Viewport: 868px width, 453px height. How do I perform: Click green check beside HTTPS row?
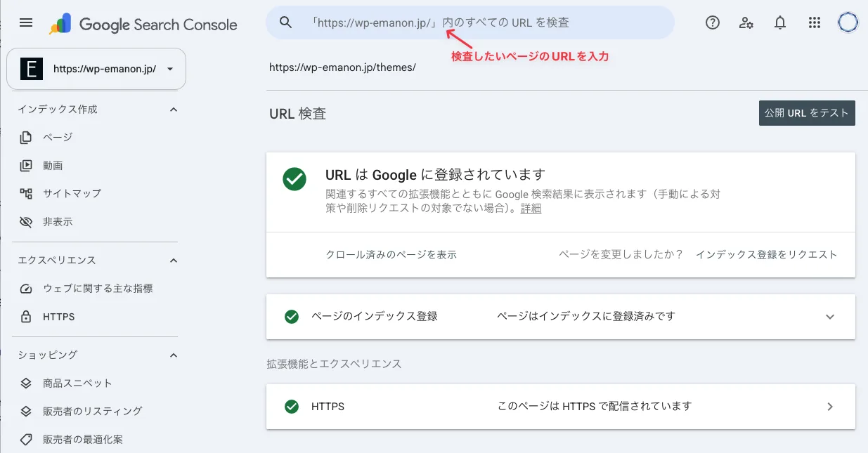click(x=292, y=407)
